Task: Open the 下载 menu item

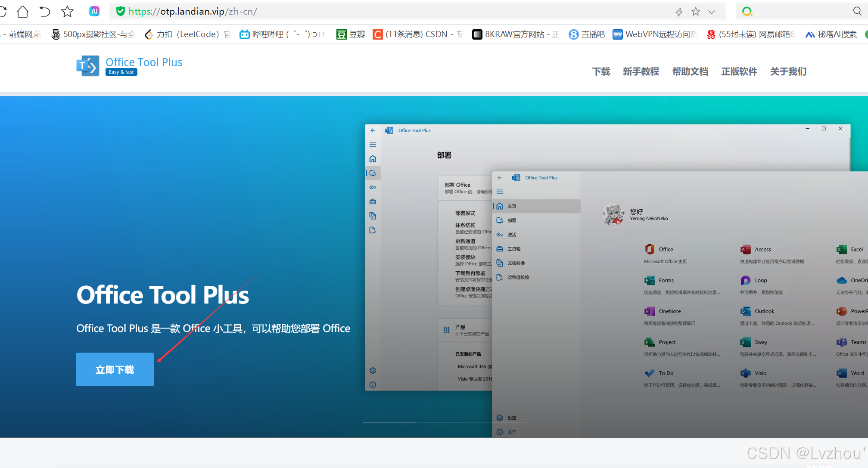Action: (601, 71)
